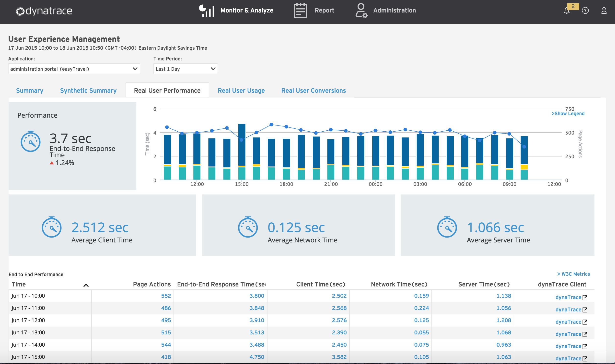Click stopwatch icon beside 3.7 sec
Viewport: 615px width, 364px height.
[30, 142]
